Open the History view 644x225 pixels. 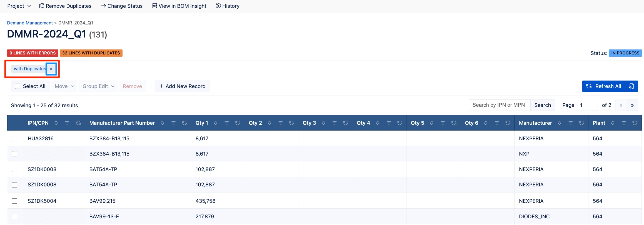click(228, 6)
